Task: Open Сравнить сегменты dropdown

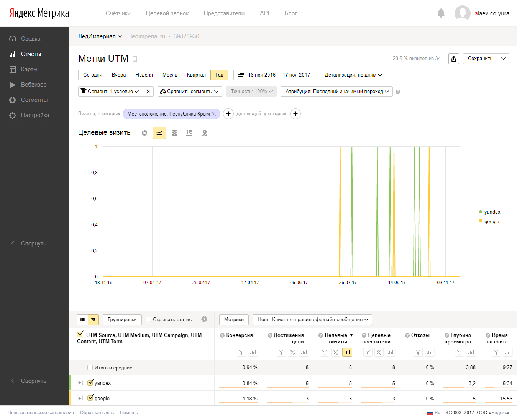Action: point(190,92)
